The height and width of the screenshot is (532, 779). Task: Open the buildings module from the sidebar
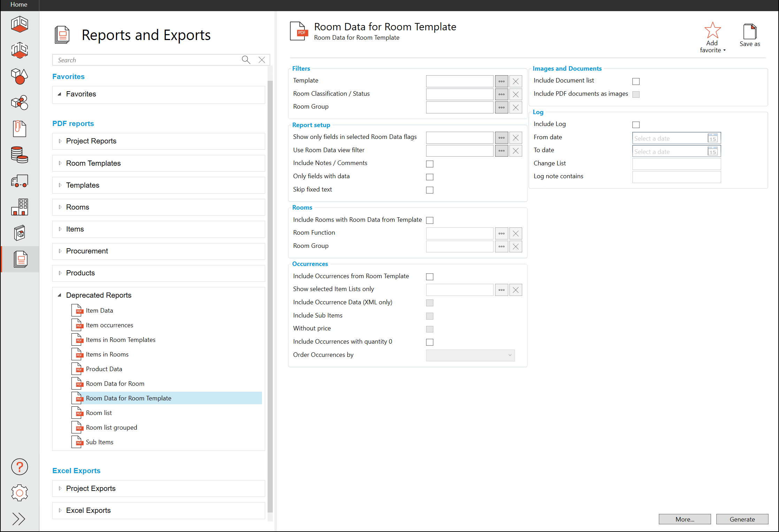20,207
